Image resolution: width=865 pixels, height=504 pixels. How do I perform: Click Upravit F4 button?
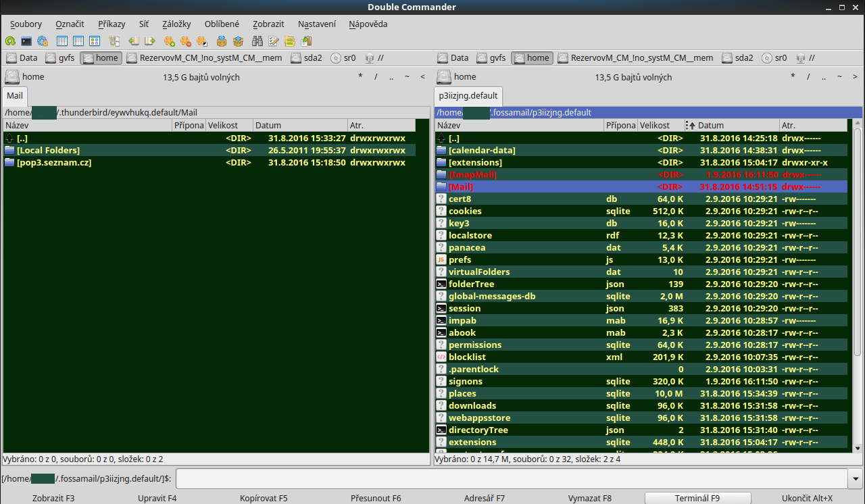pos(157,498)
